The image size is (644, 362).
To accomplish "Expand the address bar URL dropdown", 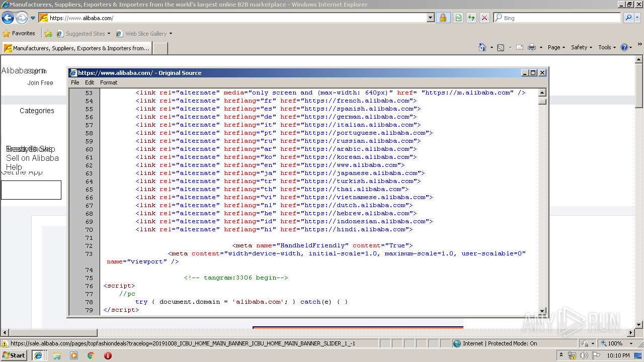I will [x=430, y=18].
